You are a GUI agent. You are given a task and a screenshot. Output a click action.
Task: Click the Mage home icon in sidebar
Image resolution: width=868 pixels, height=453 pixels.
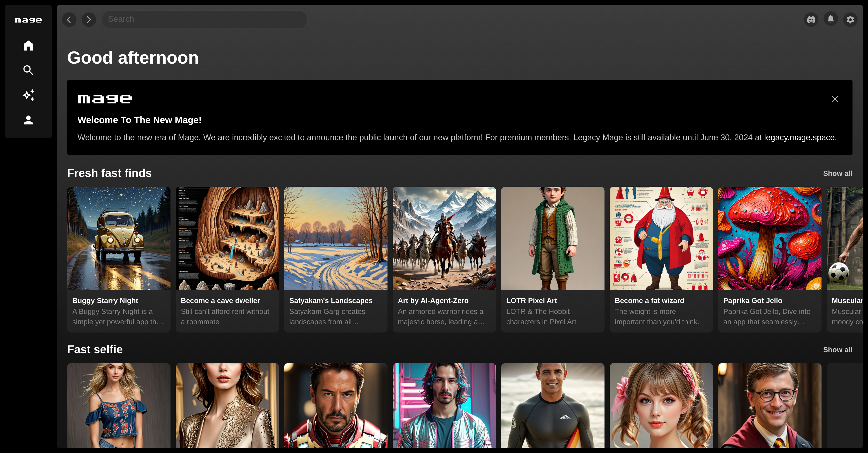tap(28, 46)
